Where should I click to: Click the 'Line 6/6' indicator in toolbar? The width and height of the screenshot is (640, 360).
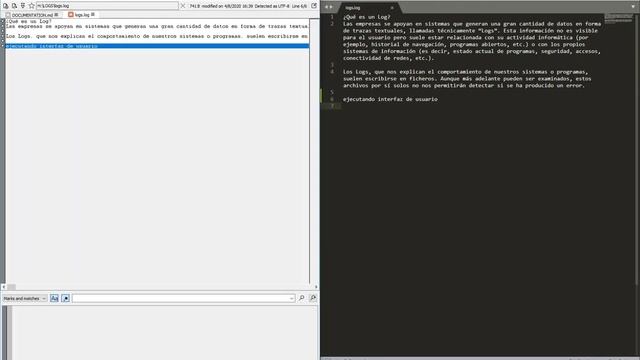(x=299, y=6)
